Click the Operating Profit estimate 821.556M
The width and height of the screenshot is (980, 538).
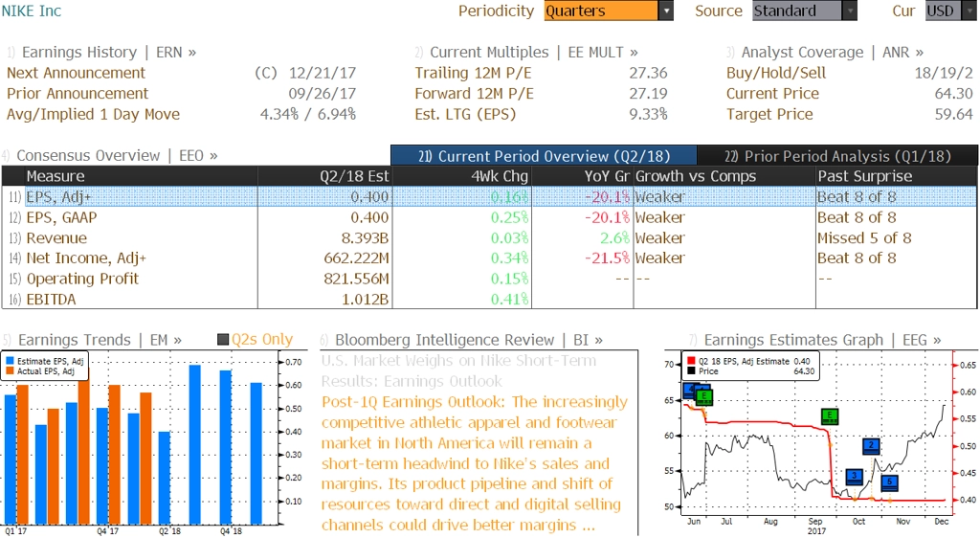tap(356, 279)
